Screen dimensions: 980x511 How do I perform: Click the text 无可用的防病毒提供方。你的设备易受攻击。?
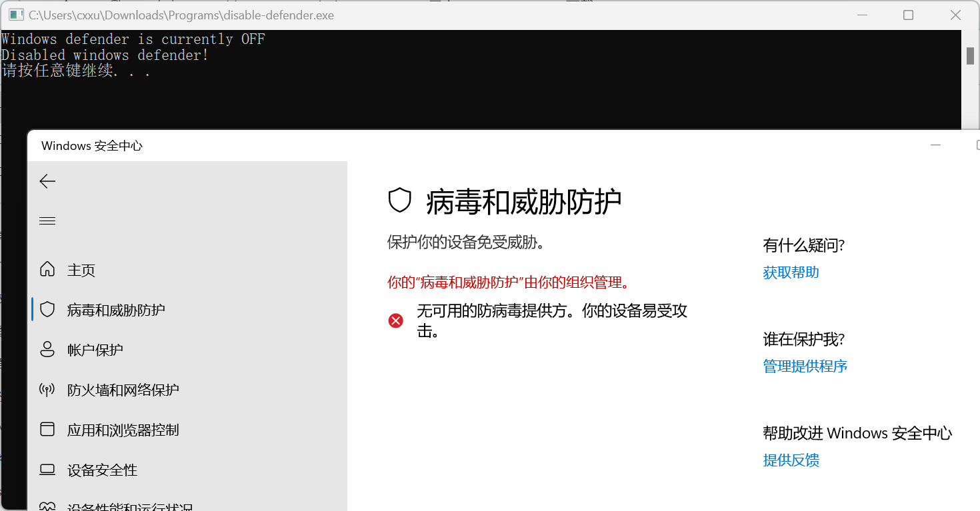[552, 320]
